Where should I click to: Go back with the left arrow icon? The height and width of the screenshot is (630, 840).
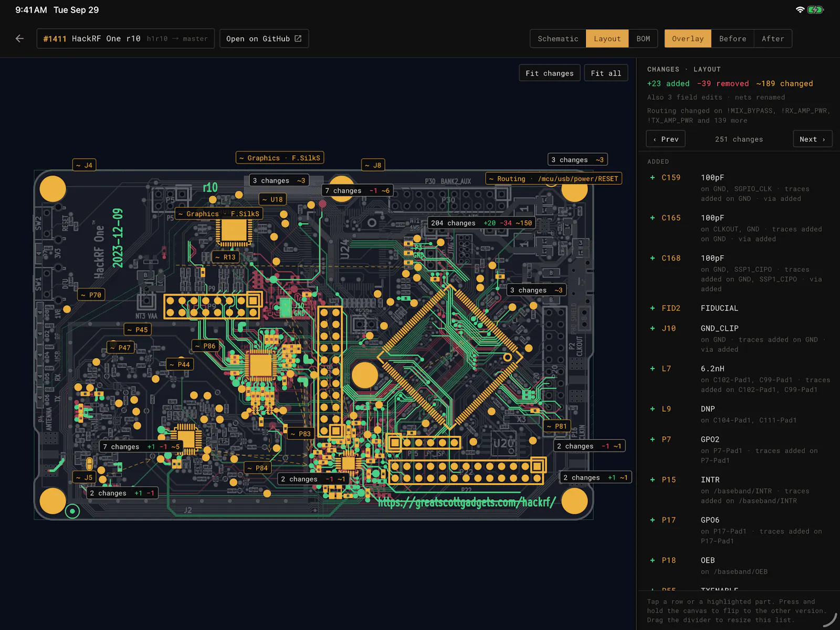[x=19, y=38]
